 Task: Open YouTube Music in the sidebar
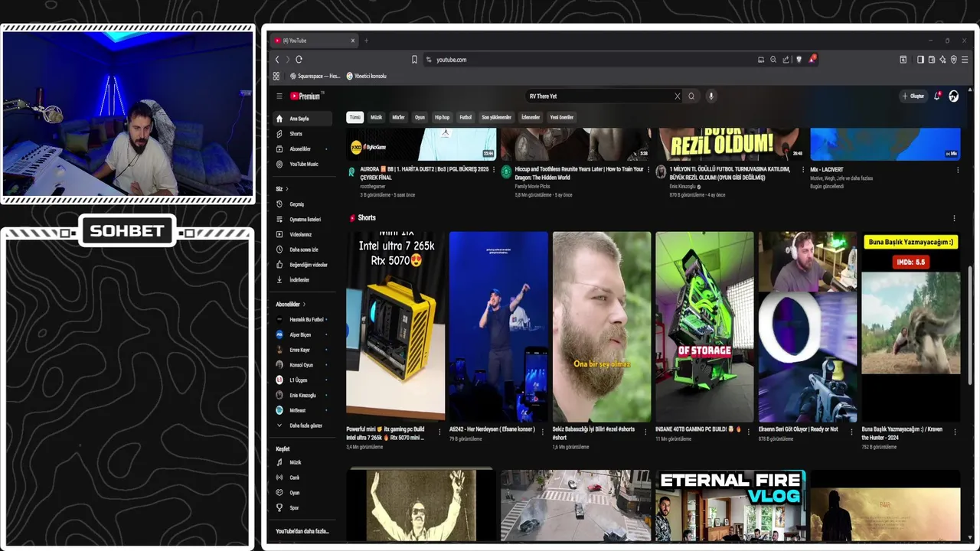tap(303, 164)
